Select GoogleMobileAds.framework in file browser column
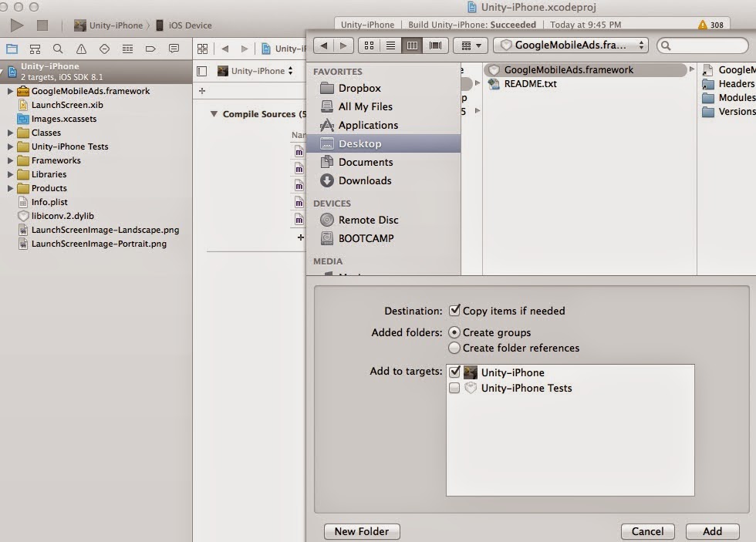 click(586, 70)
